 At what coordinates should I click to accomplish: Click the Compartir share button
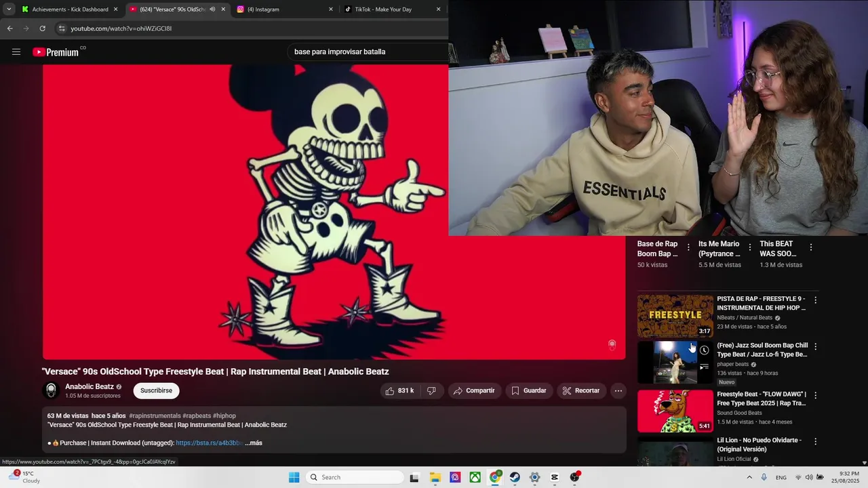pyautogui.click(x=474, y=390)
